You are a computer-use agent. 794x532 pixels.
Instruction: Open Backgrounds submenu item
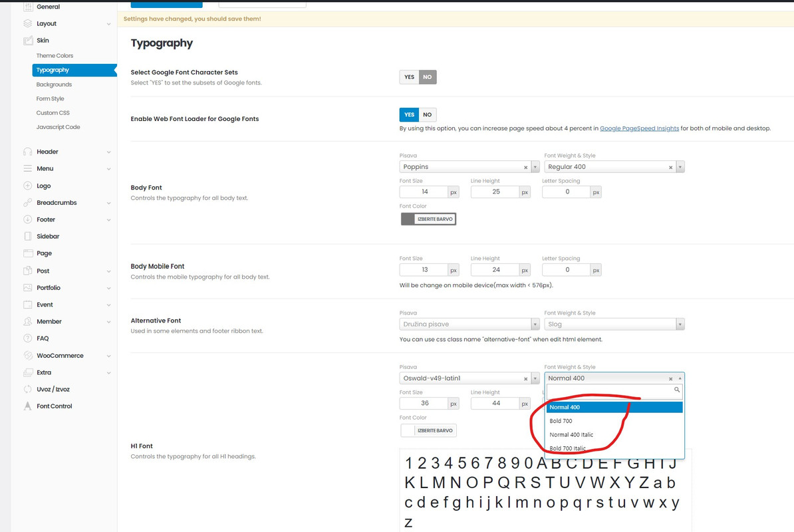click(54, 84)
